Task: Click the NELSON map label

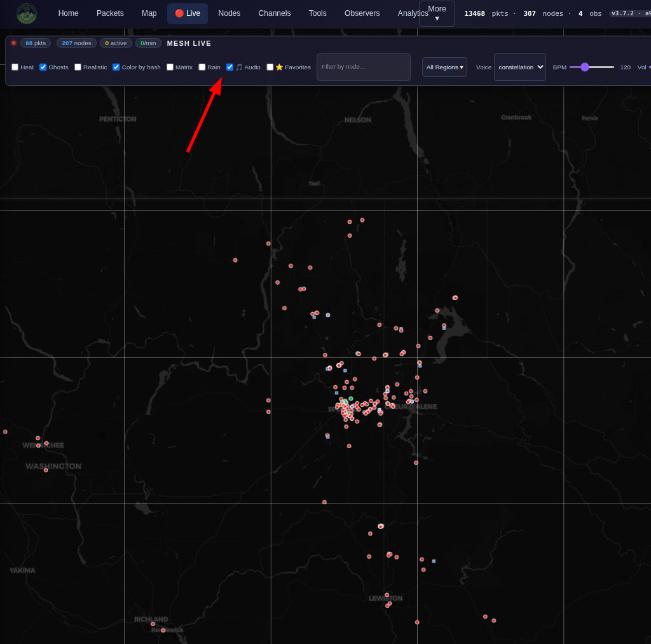Action: [x=357, y=120]
